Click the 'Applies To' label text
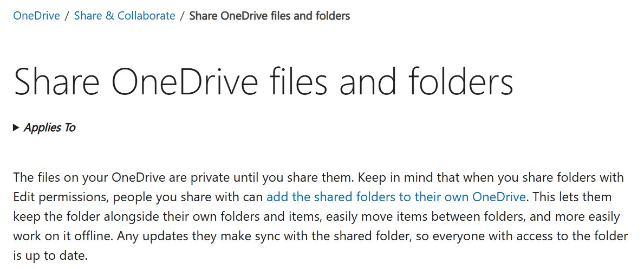Viewport: 644px width, 269px height. (50, 128)
